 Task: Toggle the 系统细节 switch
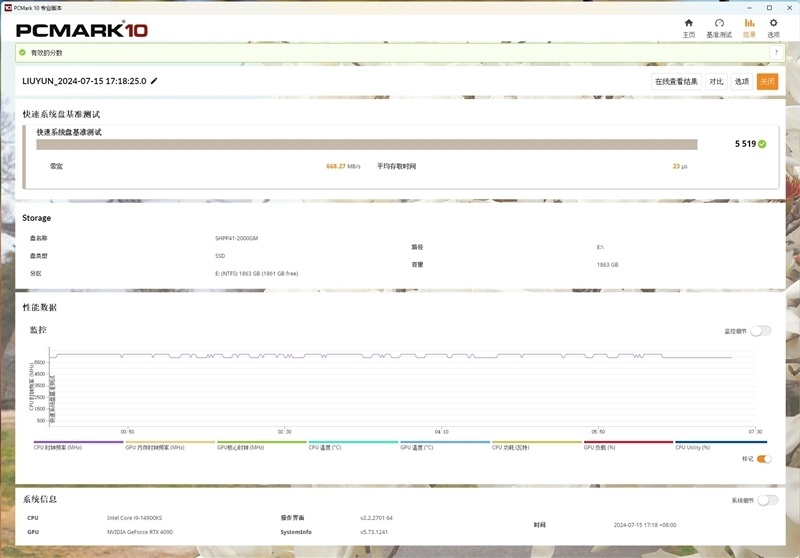pyautogui.click(x=767, y=500)
